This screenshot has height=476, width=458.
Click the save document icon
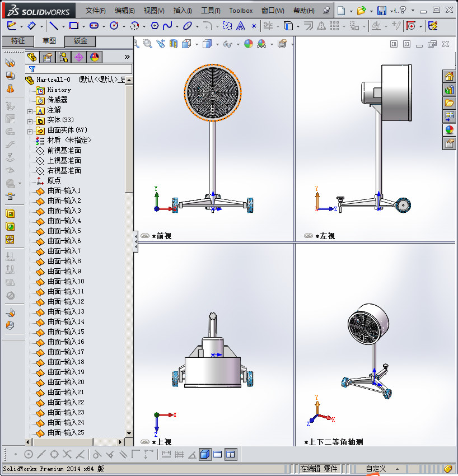pos(382,11)
